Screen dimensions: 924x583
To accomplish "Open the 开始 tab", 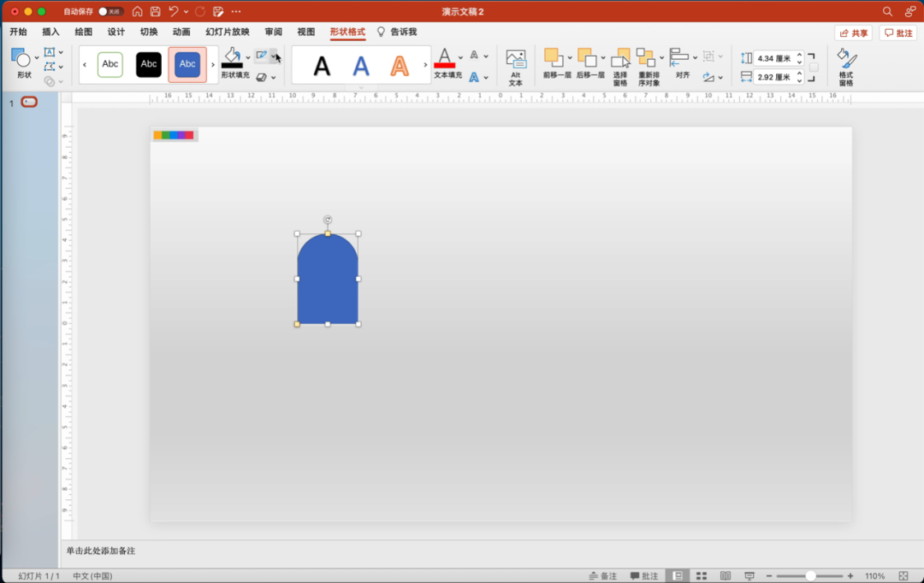I will (x=18, y=32).
